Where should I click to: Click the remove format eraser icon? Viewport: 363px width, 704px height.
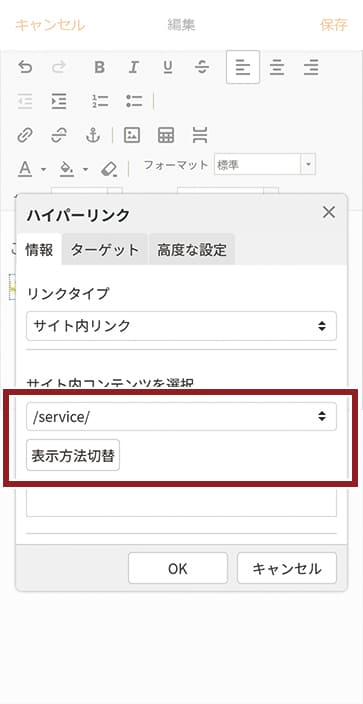coord(109,169)
